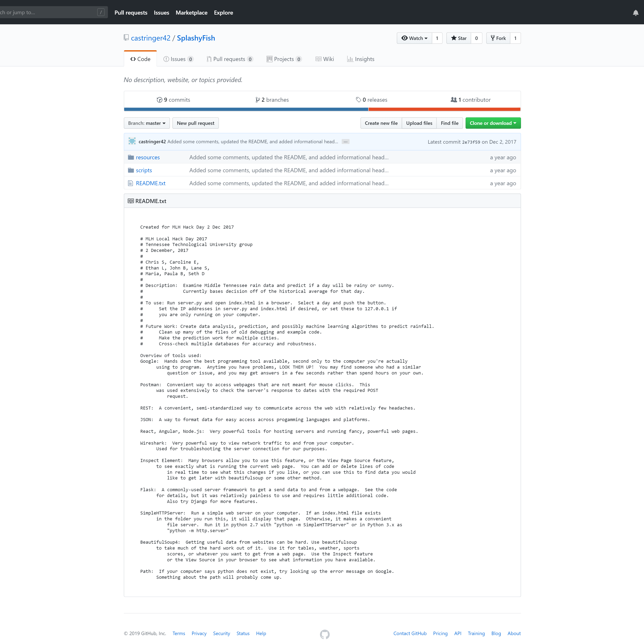Expand commit message ellipsis button
The height and width of the screenshot is (644, 644).
(x=345, y=142)
